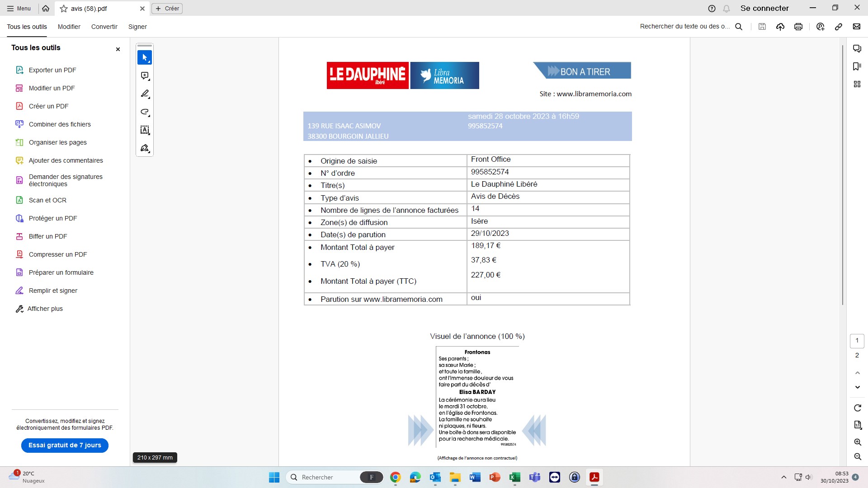Screen dimensions: 868x488
Task: Star the avis (58).pdf tab
Action: (64, 9)
